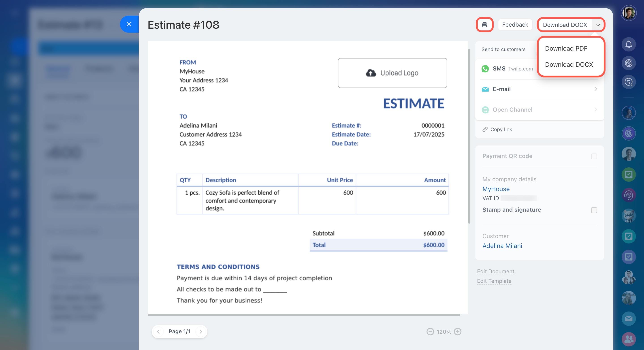Toggle the Stamp and signature checkbox
Image resolution: width=644 pixels, height=350 pixels.
click(x=594, y=210)
